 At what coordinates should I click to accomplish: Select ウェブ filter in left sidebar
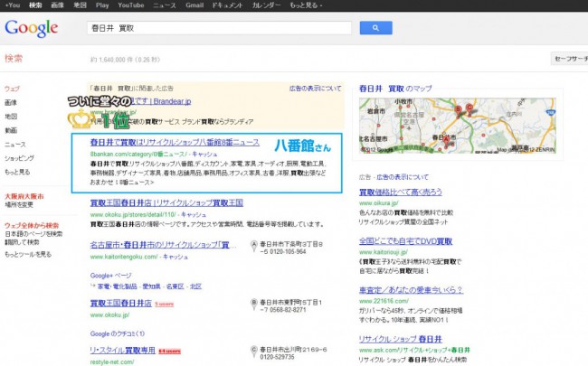coord(12,89)
